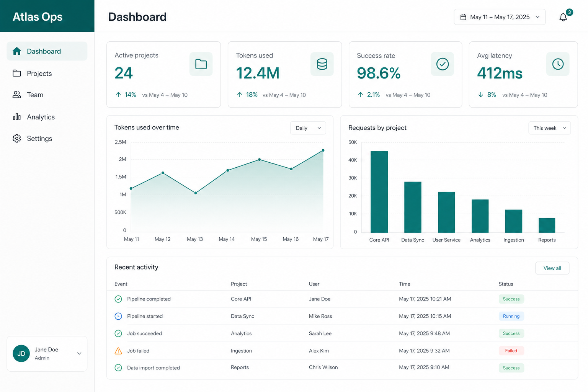The height and width of the screenshot is (392, 588).
Task: Click the up arrow next to 14%
Action: pos(118,95)
